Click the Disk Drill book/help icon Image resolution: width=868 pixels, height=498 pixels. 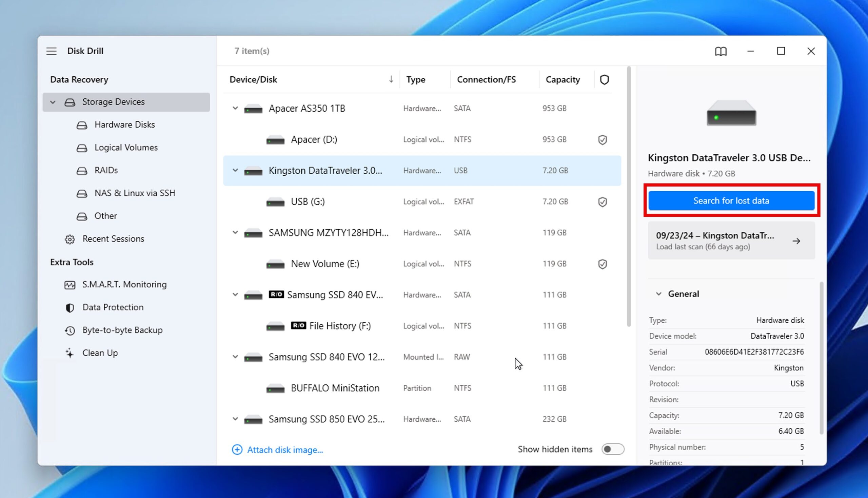point(721,51)
